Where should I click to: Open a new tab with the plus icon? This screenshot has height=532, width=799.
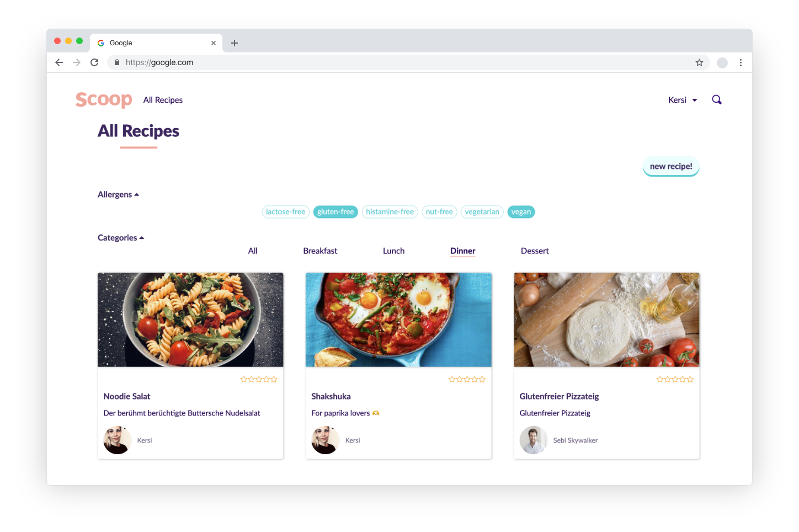[x=235, y=43]
